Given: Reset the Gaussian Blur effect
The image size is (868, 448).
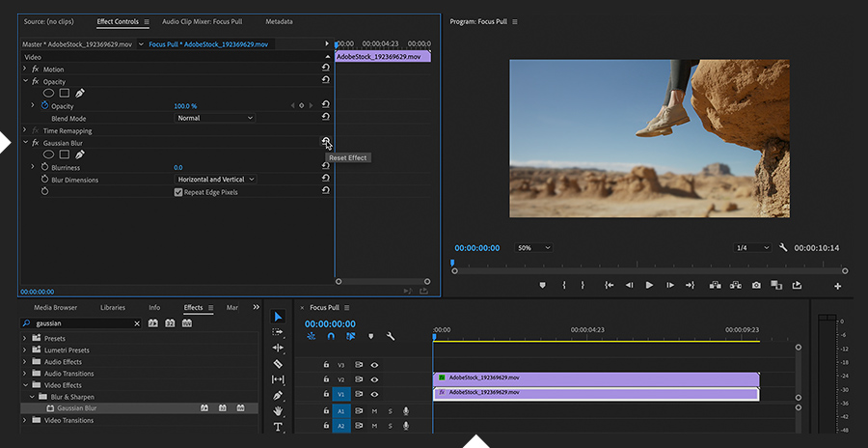Looking at the screenshot, I should (x=326, y=143).
